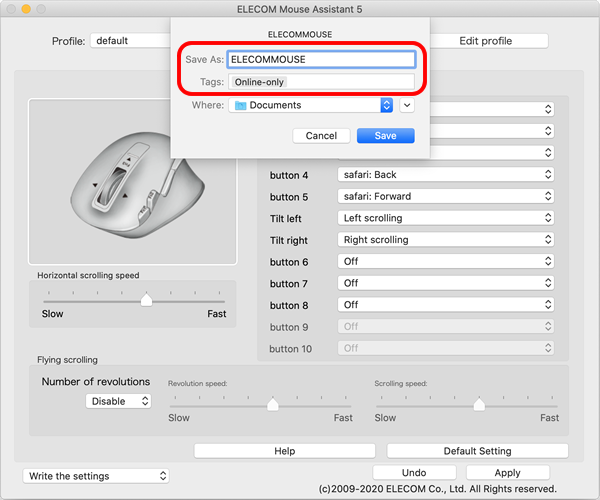The height and width of the screenshot is (500, 600).
Task: Click the Apply button
Action: 507,473
